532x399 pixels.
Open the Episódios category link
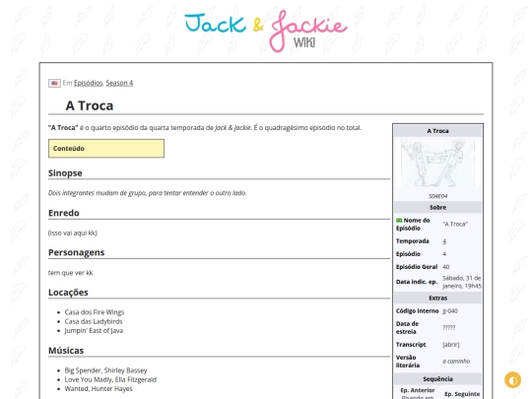[89, 83]
